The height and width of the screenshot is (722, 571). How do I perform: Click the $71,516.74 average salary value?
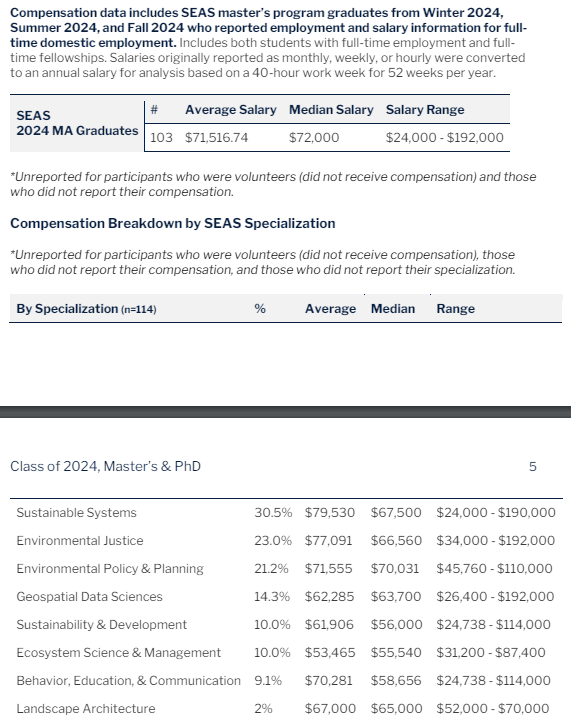pos(216,138)
